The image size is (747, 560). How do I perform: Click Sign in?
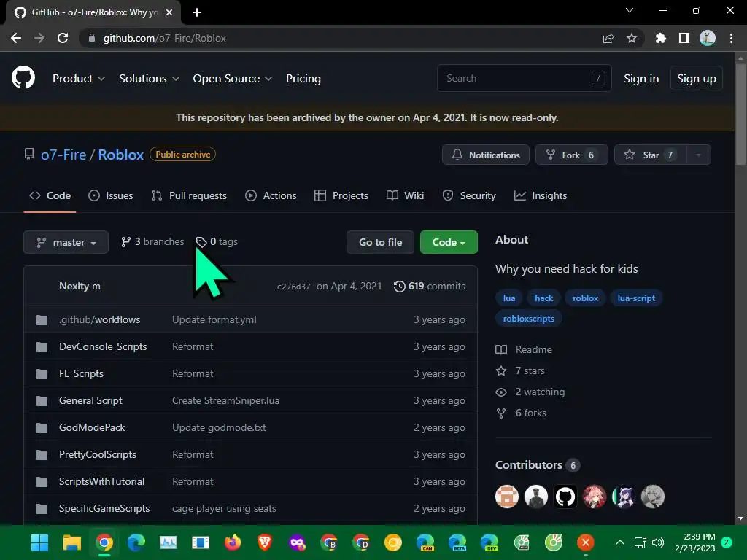click(641, 78)
